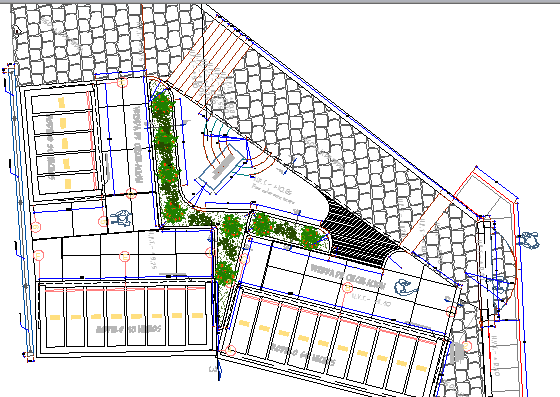The image size is (560, 397).
Task: Pick the blue rectangular structure inside concentric arcs
Action: click(x=221, y=167)
